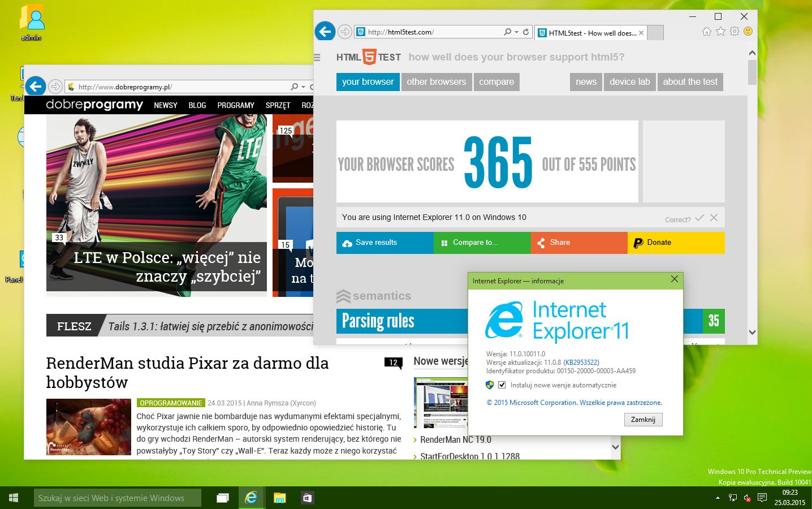812x509 pixels.
Task: Click Microsoft Corporation copyright link
Action: (x=574, y=403)
